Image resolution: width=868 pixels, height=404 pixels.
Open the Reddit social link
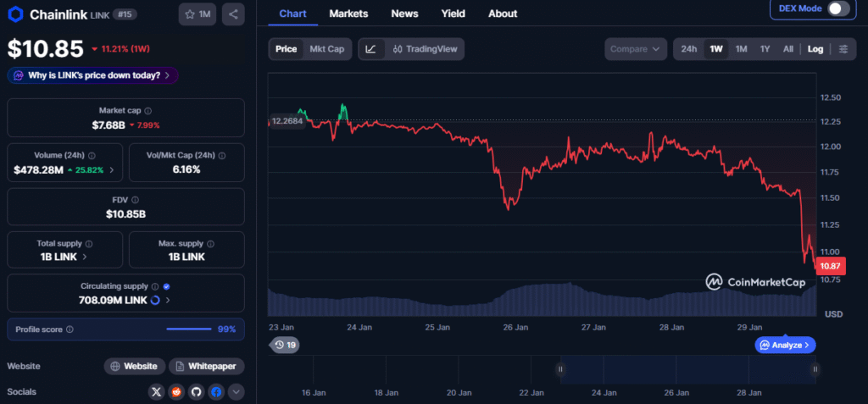176,391
